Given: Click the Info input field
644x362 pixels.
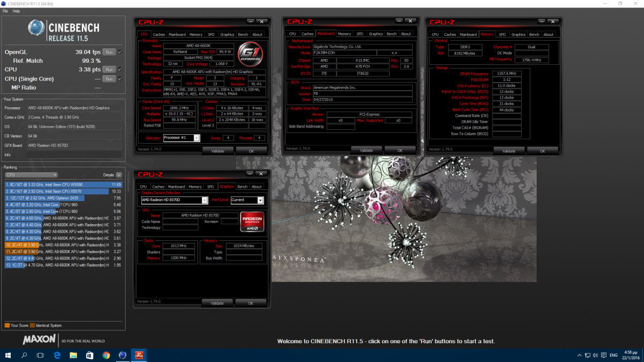Looking at the screenshot, I should tap(74, 154).
